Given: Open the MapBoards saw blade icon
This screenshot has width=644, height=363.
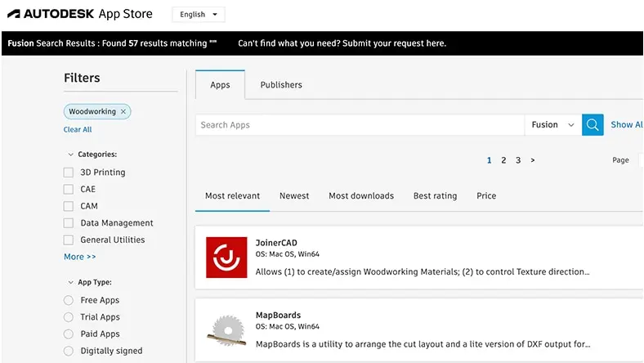Looking at the screenshot, I should tap(226, 330).
